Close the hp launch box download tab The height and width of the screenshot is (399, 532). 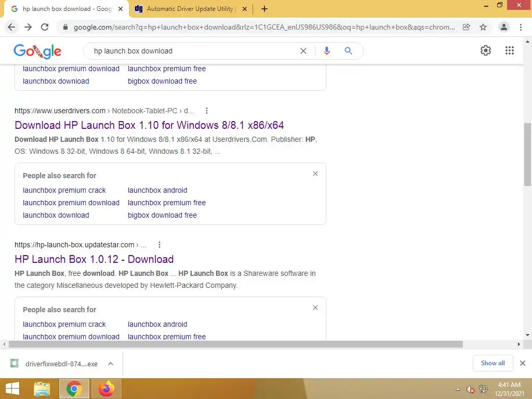tap(121, 9)
